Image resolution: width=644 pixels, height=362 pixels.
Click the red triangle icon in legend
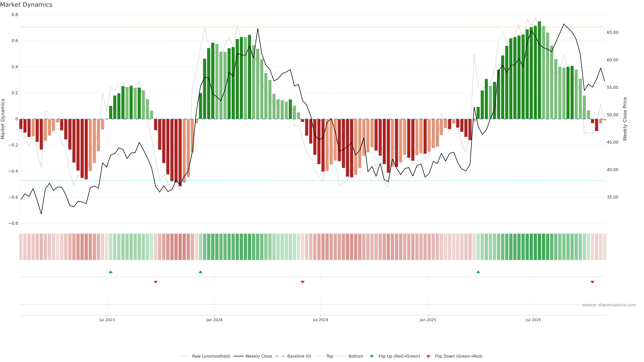click(x=428, y=356)
